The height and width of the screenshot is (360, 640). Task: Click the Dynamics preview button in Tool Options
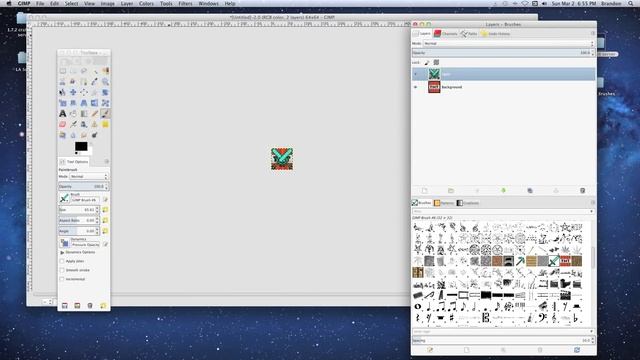[x=64, y=243]
